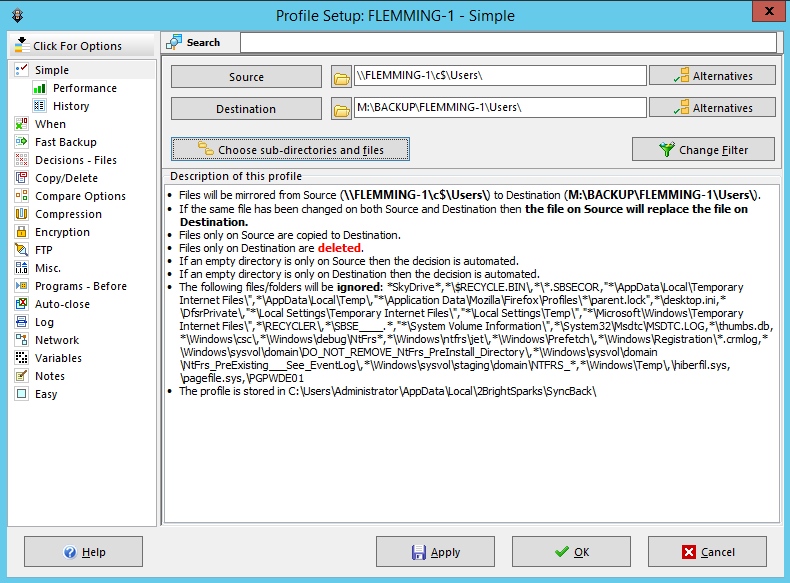Go to Fast Backup settings
The width and height of the screenshot is (790, 583).
pyautogui.click(x=65, y=142)
